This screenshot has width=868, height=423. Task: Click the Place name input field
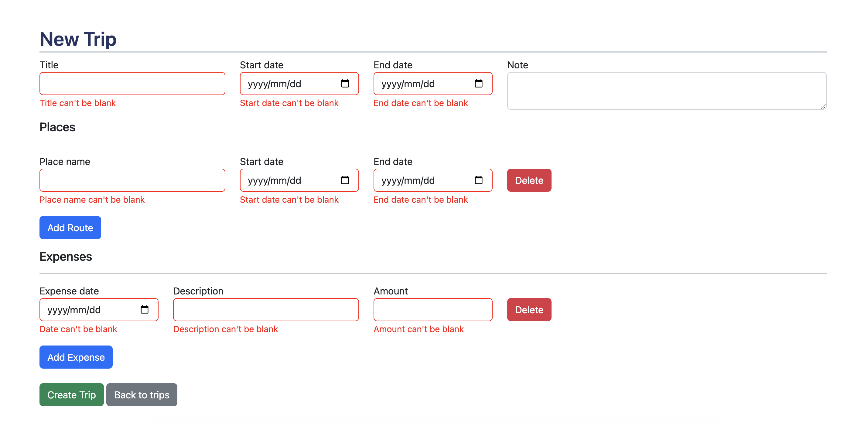pos(132,180)
